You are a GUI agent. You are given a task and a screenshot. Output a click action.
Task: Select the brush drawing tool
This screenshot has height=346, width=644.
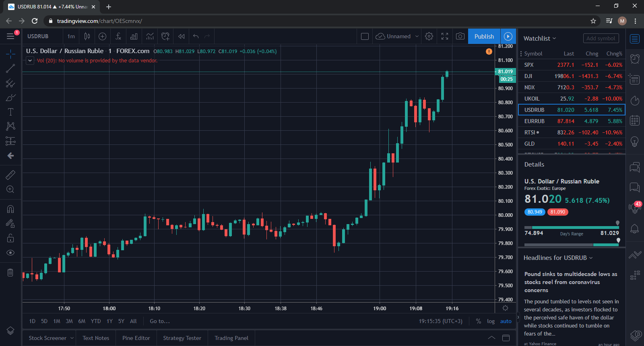click(10, 98)
